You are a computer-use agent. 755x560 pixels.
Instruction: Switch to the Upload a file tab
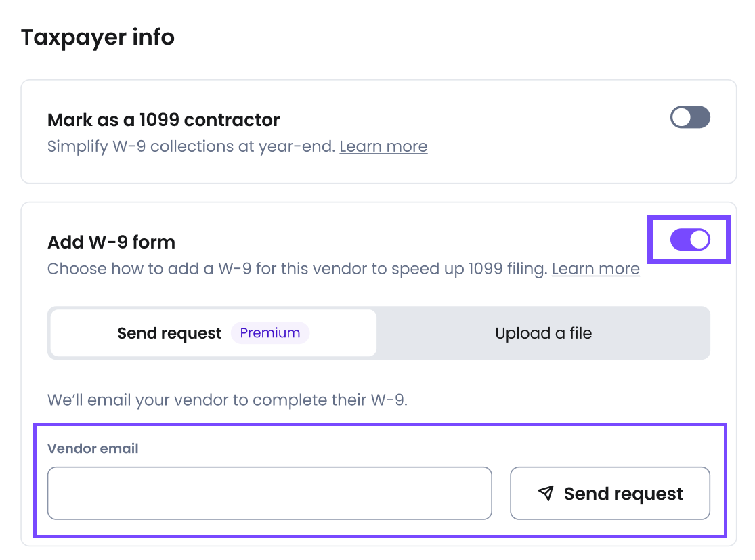pyautogui.click(x=543, y=333)
